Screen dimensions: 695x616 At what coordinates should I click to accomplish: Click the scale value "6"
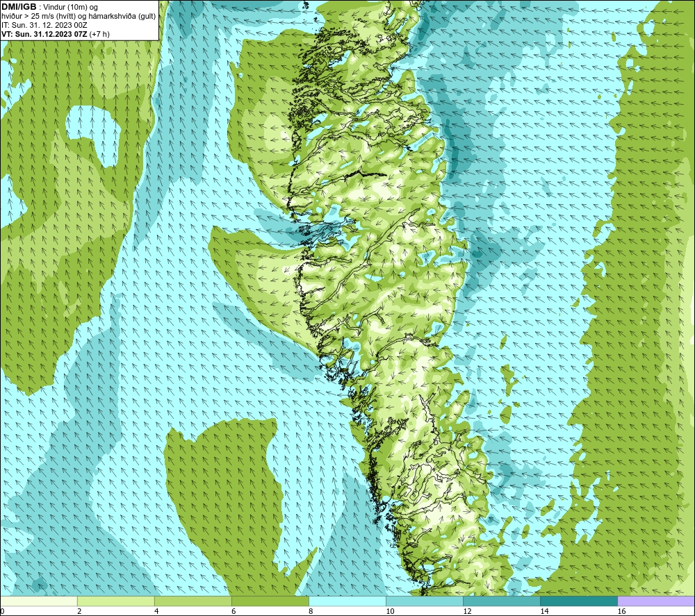point(233,611)
